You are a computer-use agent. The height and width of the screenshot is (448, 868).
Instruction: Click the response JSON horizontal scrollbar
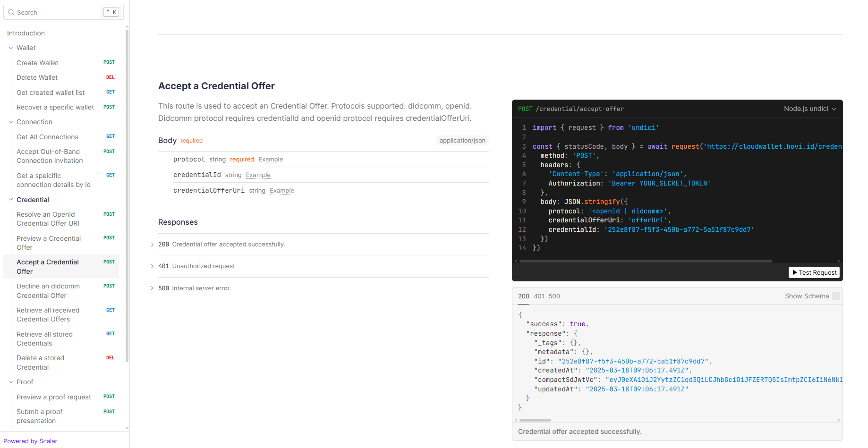pos(535,420)
